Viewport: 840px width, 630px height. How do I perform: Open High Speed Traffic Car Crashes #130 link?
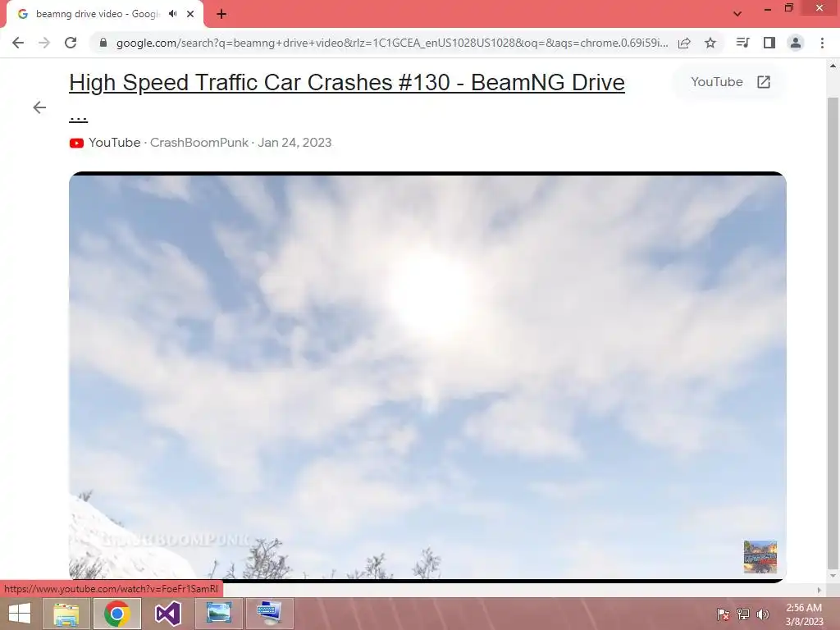[347, 83]
